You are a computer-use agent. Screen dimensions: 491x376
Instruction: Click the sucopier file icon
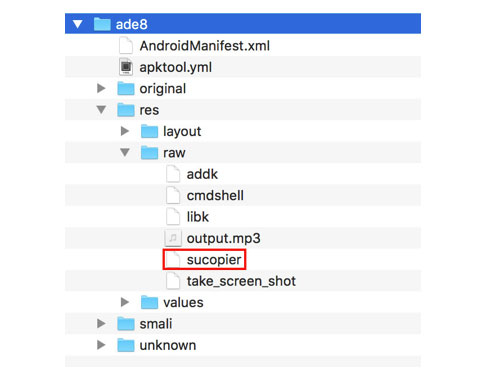pyautogui.click(x=173, y=259)
